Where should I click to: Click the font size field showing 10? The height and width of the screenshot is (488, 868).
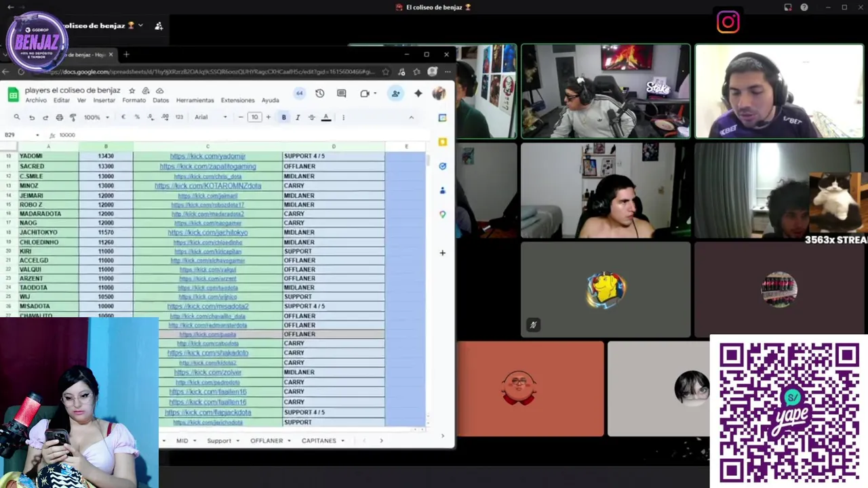click(254, 117)
